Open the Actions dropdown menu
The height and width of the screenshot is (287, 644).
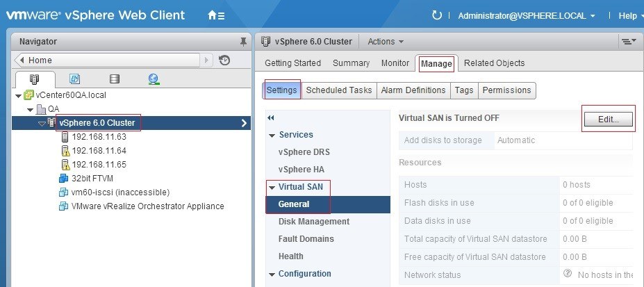(x=386, y=42)
